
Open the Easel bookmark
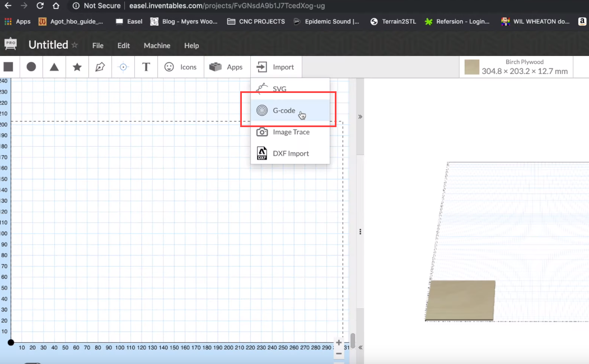(129, 21)
